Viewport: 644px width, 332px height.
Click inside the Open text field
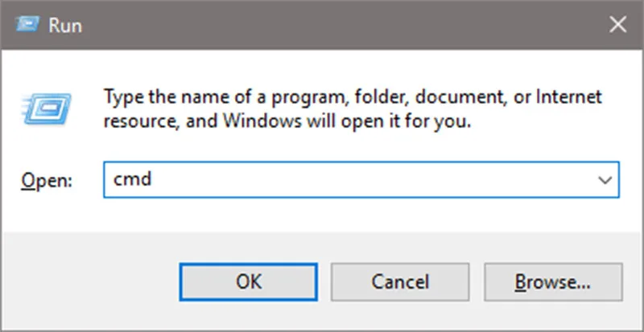tap(361, 180)
